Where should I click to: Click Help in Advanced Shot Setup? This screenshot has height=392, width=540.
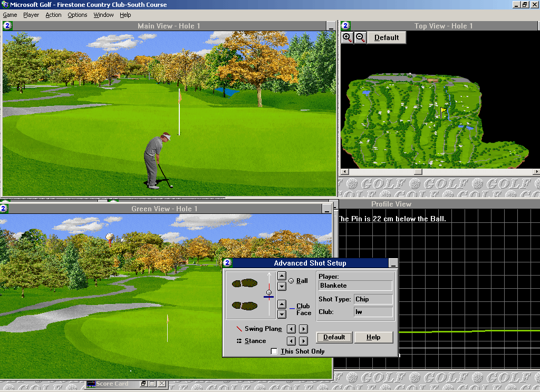373,337
